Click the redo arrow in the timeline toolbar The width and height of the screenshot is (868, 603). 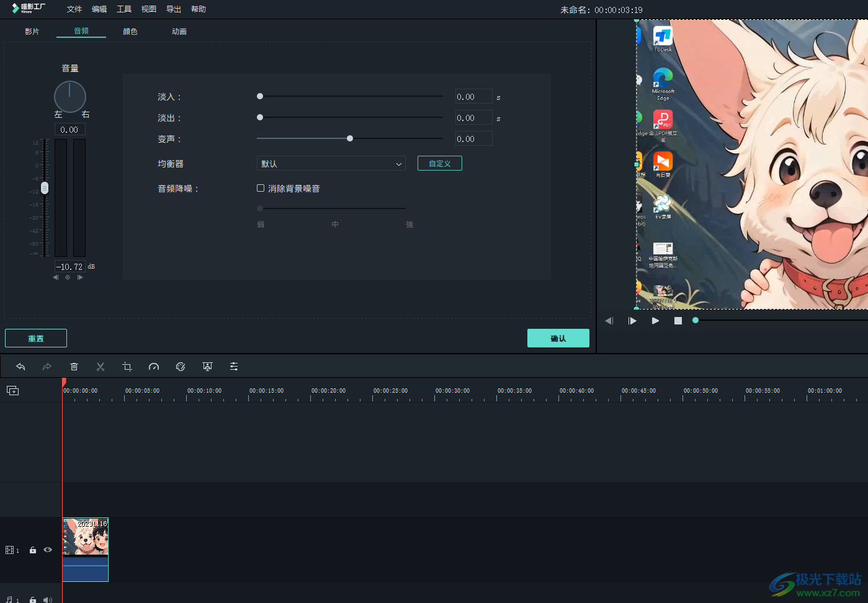tap(47, 367)
